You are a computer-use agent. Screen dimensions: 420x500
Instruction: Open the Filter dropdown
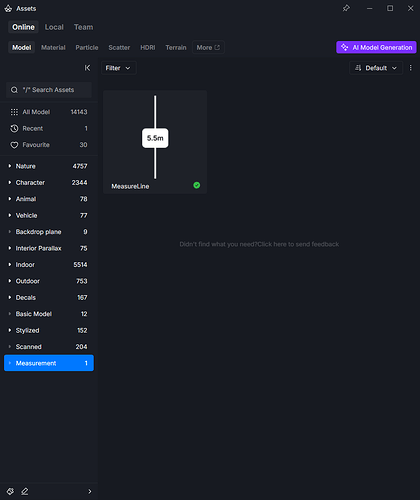(x=118, y=68)
